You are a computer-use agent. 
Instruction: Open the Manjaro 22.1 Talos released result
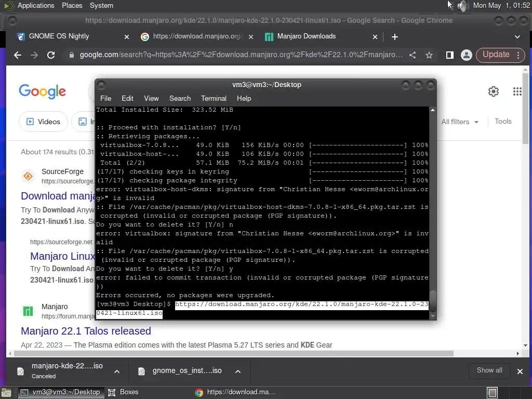[86, 331]
